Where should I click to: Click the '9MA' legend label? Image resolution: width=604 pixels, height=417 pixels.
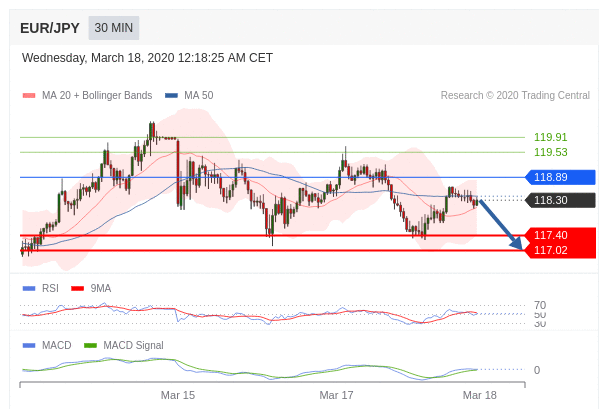tap(101, 288)
